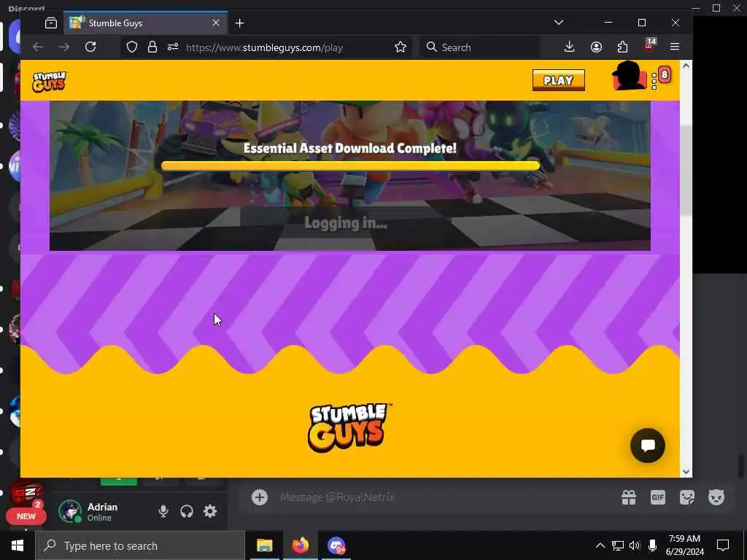Open Discord user settings gear
Image resolution: width=747 pixels, height=560 pixels.
tap(210, 511)
